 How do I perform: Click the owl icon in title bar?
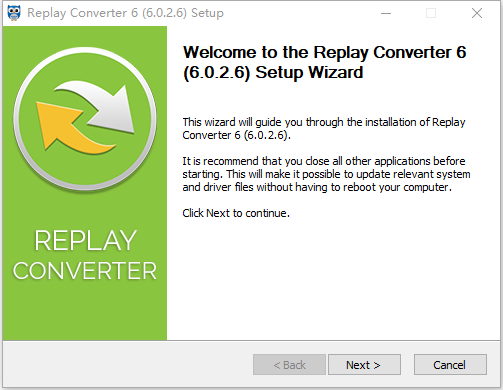(14, 13)
